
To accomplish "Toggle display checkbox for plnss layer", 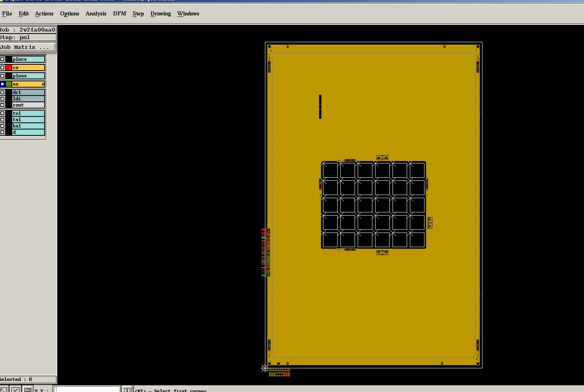I will (2, 76).
